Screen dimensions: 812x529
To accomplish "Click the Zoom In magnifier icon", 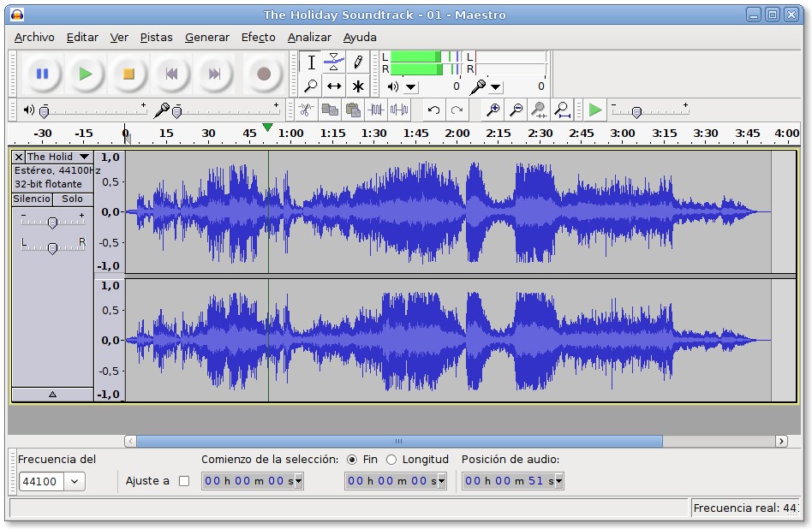I will [493, 110].
